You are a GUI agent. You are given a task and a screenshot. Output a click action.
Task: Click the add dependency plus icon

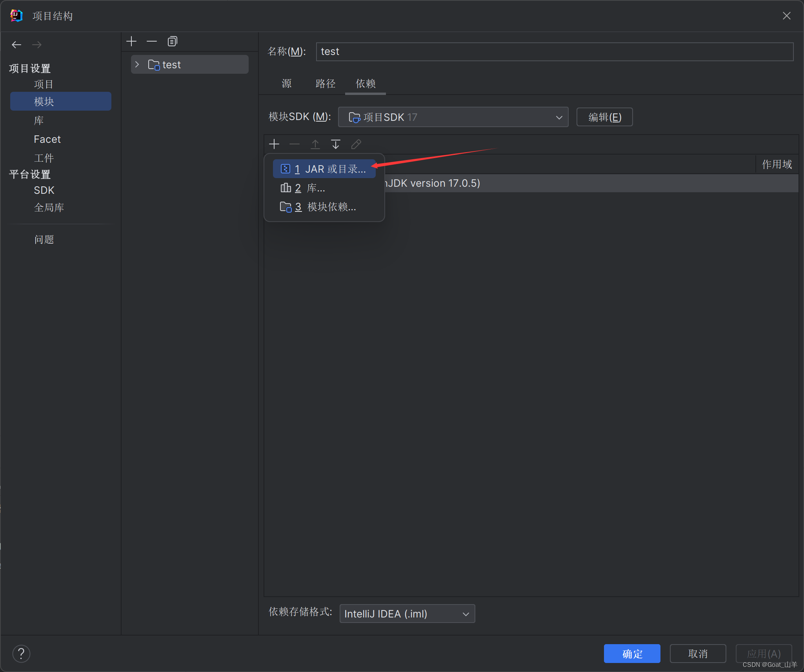pos(274,144)
